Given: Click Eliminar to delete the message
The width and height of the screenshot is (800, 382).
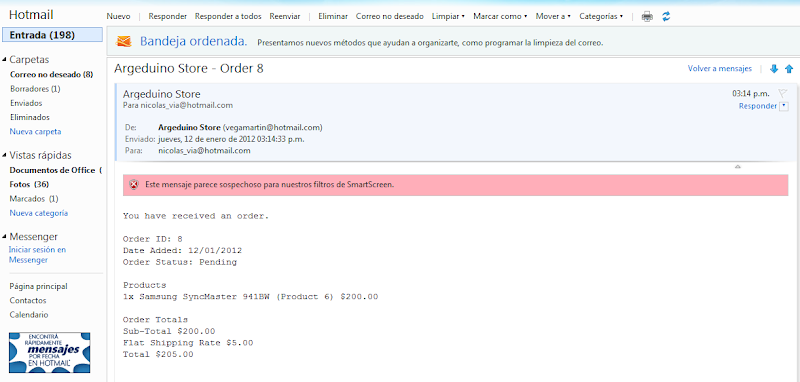Looking at the screenshot, I should [x=333, y=16].
